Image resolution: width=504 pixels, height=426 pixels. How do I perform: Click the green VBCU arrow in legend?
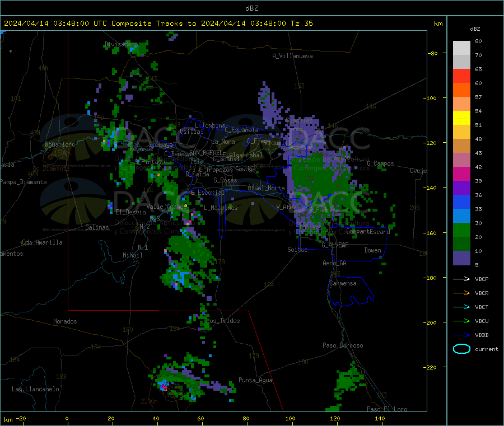coord(461,321)
